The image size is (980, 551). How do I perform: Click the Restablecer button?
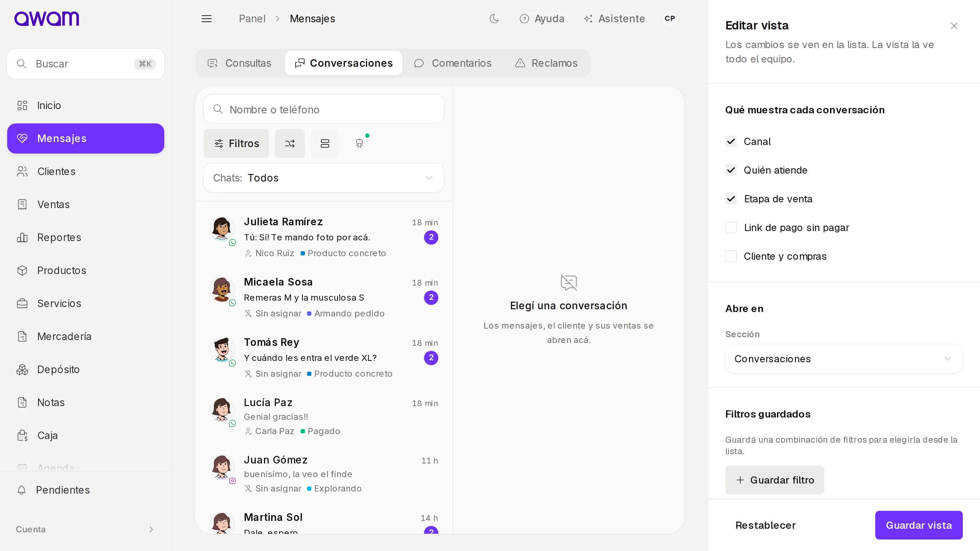coord(765,525)
